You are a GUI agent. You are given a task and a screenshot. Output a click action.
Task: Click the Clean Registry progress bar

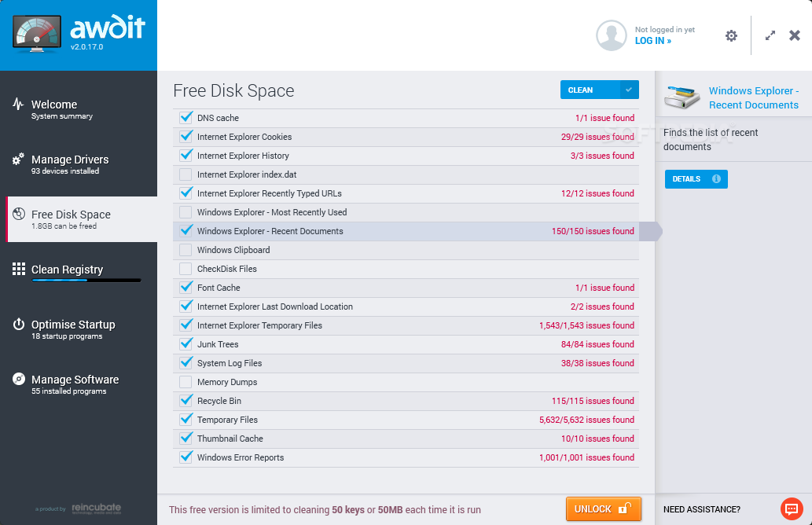(x=86, y=281)
